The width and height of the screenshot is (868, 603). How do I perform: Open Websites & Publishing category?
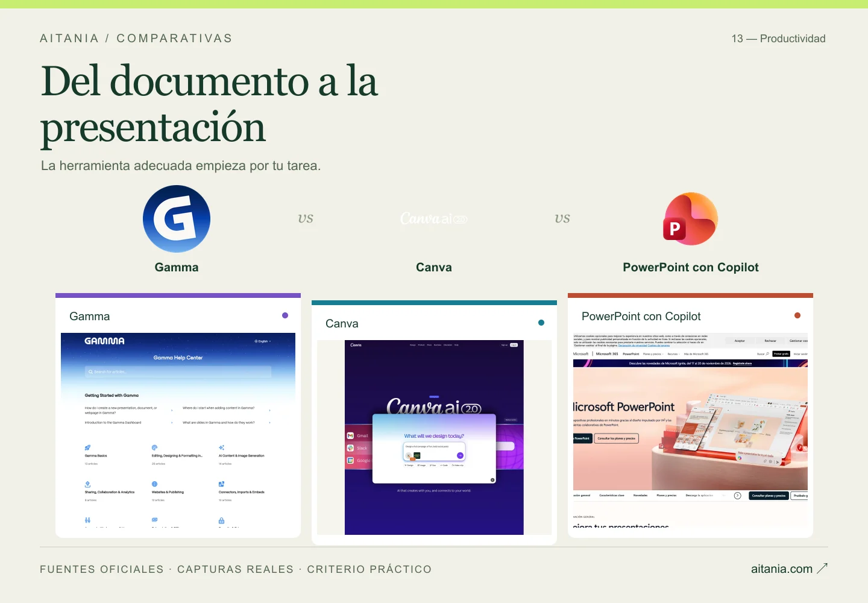pyautogui.click(x=168, y=492)
